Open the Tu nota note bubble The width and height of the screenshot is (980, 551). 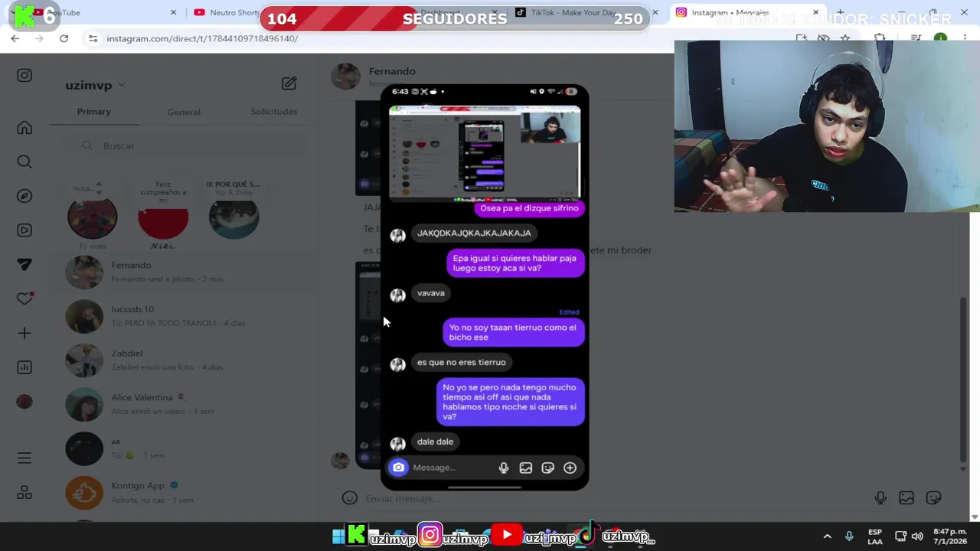pos(92,217)
